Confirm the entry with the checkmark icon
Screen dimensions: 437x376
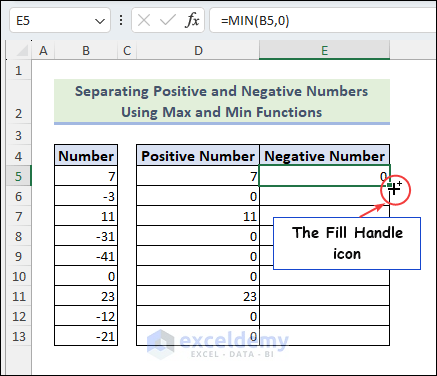pyautogui.click(x=168, y=21)
